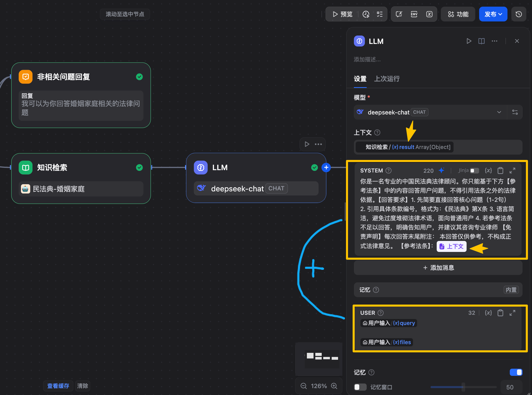532x395 pixels.
Task: Open the ENV environment variables icon
Action: click(x=414, y=14)
